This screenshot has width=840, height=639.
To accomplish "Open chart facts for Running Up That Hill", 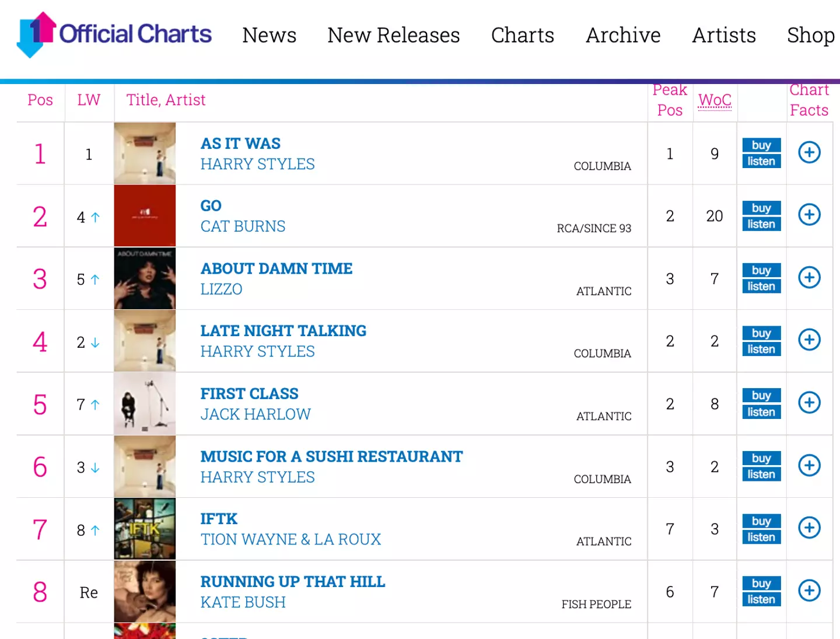I will point(809,591).
